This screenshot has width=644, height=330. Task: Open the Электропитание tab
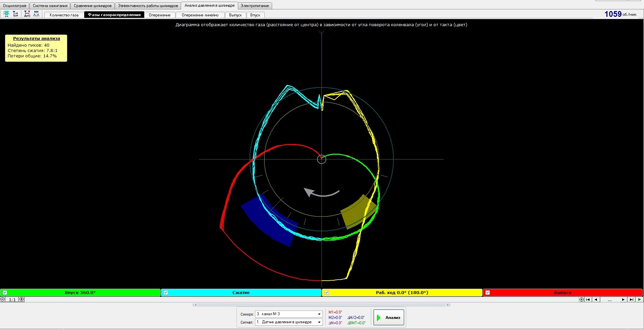(255, 6)
